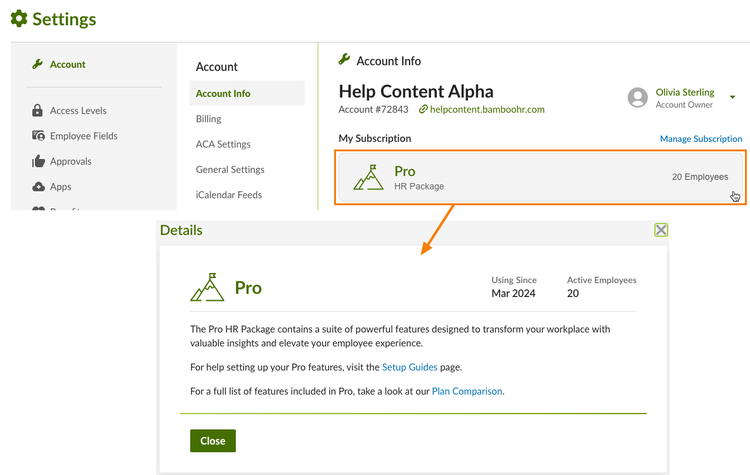Click the wrench icon next to Account Info heading
The height and width of the screenshot is (475, 750).
coord(344,59)
